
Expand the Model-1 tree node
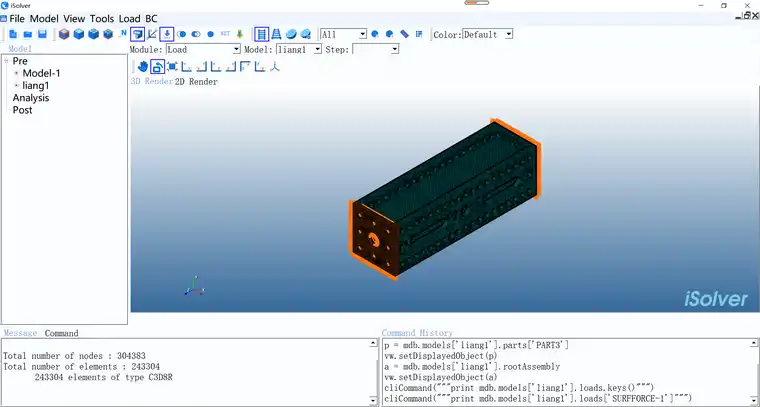(x=16, y=73)
